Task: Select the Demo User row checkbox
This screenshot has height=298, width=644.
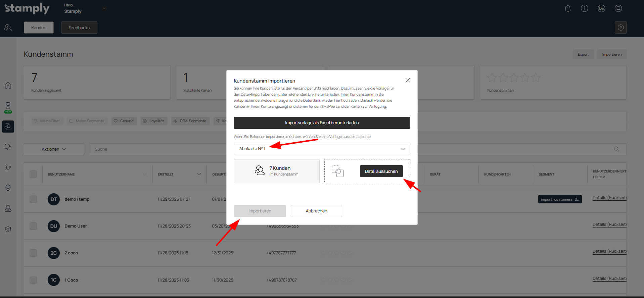Action: click(33, 226)
